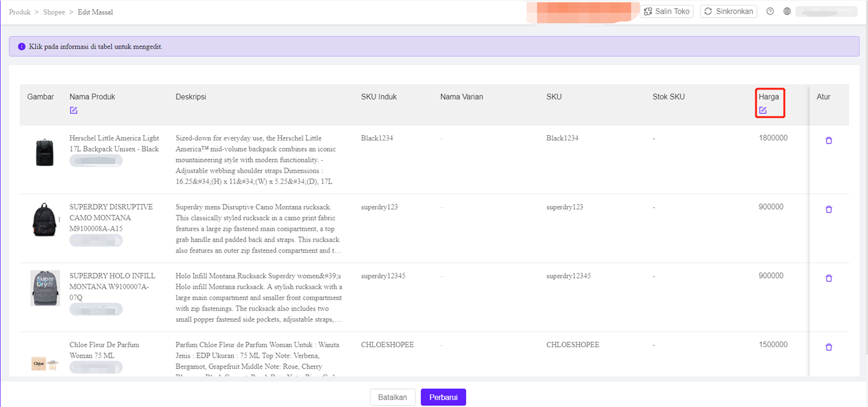Open the Herschel black backpack thumbnail
This screenshot has height=407, width=868.
[45, 152]
